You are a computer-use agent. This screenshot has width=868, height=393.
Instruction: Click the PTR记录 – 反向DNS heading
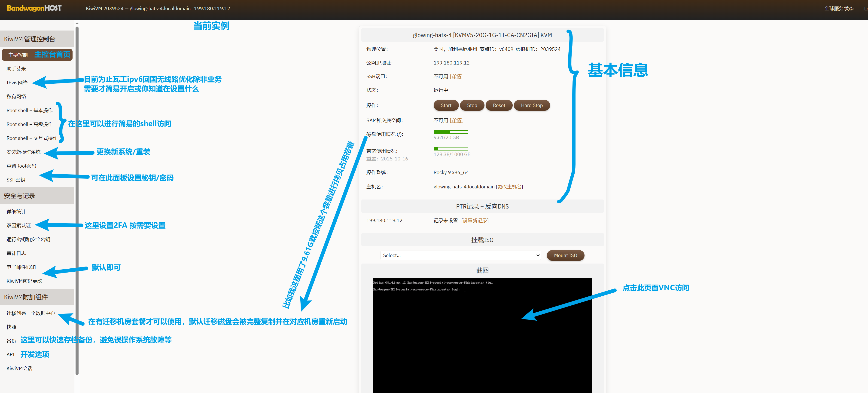click(482, 206)
